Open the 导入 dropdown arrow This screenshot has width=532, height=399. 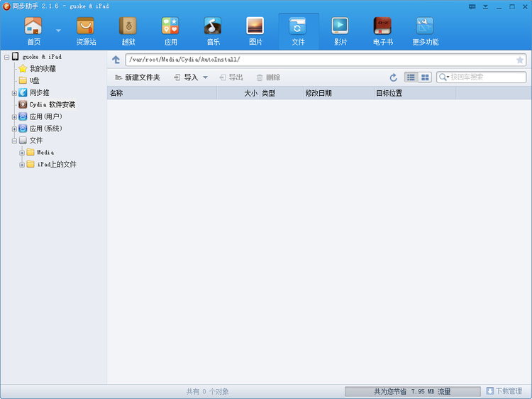[205, 77]
